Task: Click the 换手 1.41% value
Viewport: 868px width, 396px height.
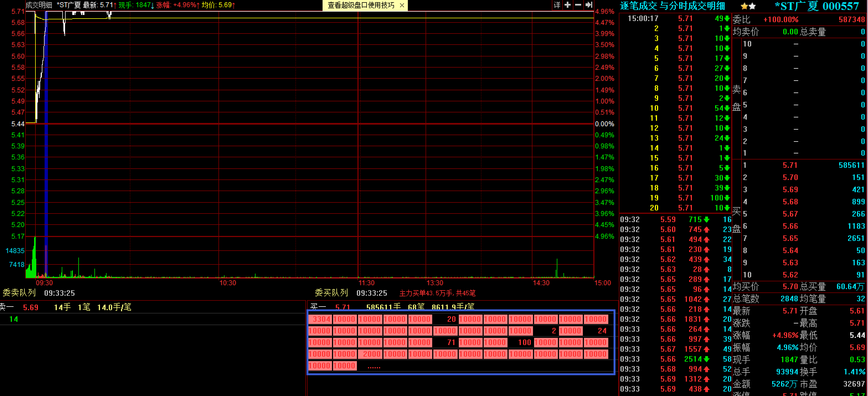Action: [854, 372]
